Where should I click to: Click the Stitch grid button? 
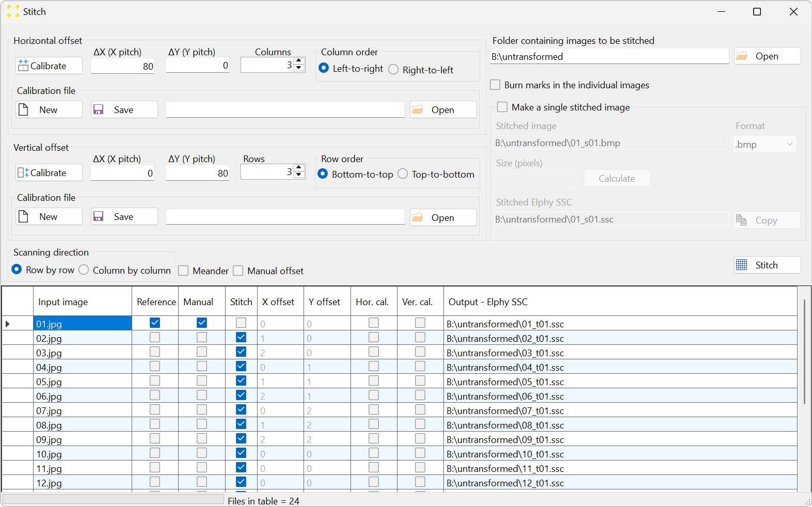(767, 265)
